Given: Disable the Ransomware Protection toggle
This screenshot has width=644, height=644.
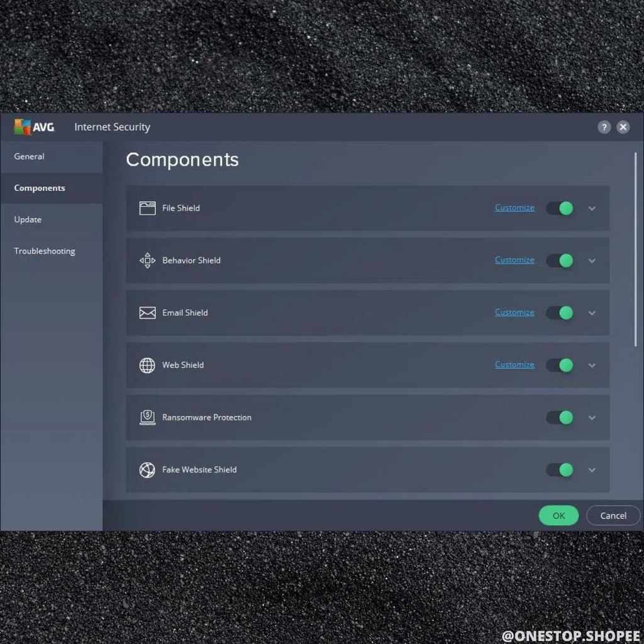Looking at the screenshot, I should pos(560,418).
